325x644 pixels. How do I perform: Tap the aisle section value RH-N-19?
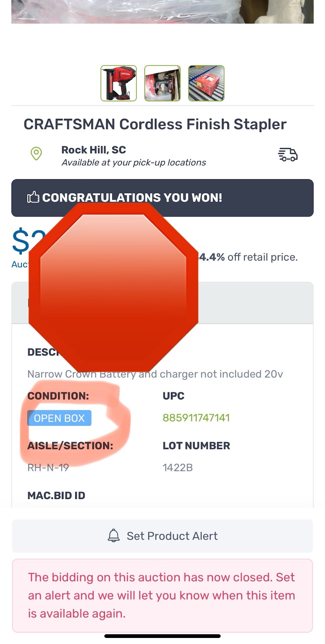coord(48,468)
